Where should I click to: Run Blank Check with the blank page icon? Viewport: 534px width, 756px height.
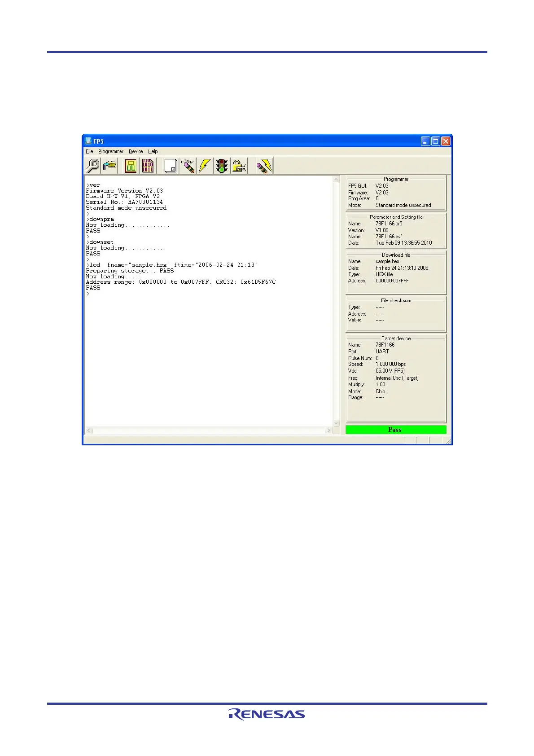coord(171,166)
